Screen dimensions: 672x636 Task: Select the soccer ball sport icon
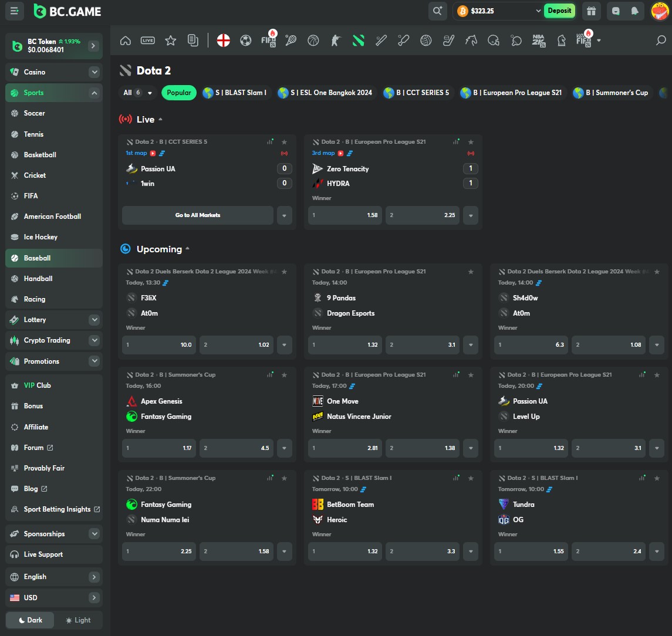[245, 40]
